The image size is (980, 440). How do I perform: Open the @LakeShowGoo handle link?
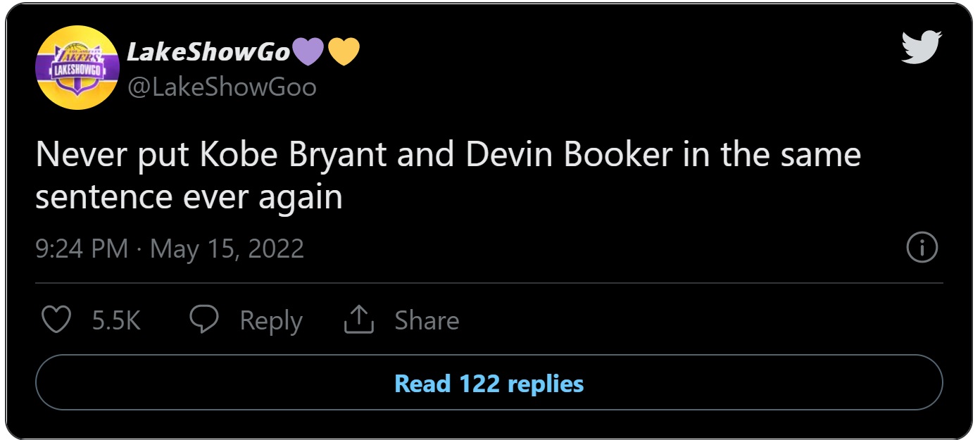tap(222, 87)
